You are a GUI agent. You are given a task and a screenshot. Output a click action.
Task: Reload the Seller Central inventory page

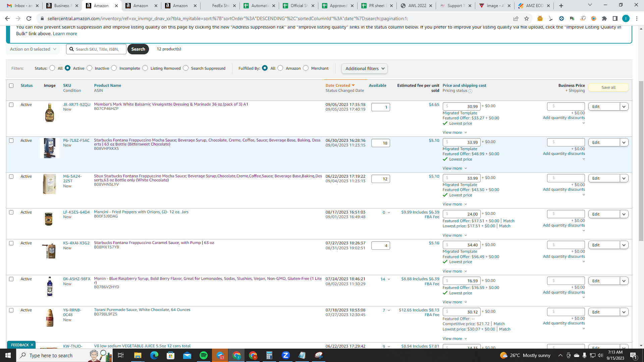pyautogui.click(x=29, y=18)
